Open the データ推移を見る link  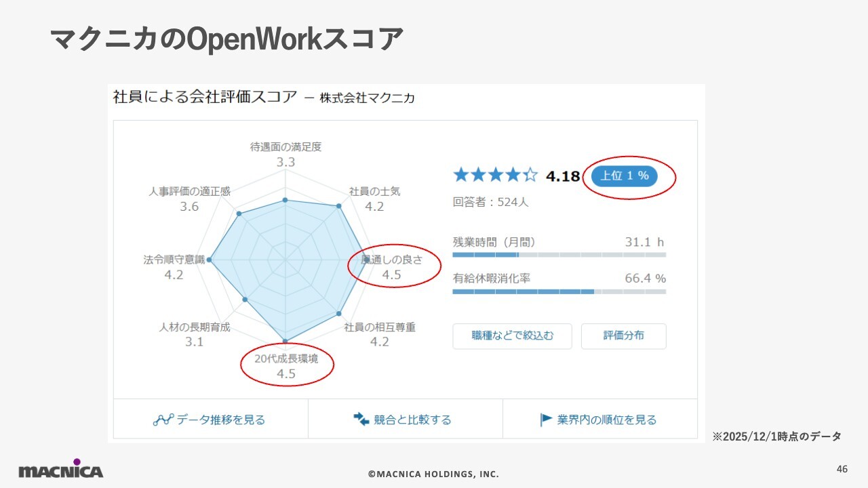pos(220,420)
